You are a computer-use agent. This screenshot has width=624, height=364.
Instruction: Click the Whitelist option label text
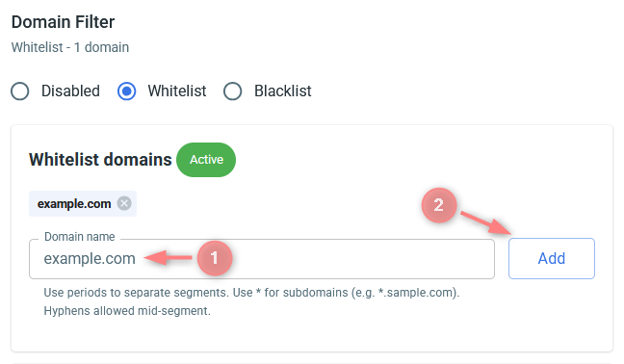point(177,91)
